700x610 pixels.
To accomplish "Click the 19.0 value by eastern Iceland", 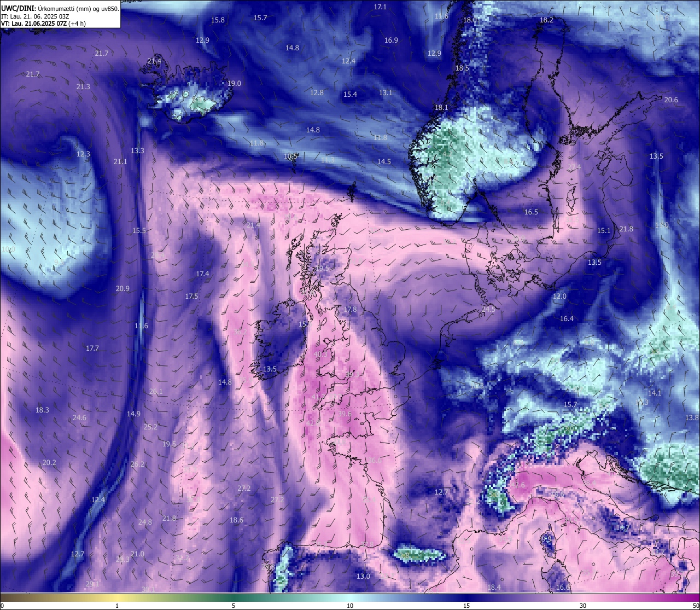I will tap(234, 84).
